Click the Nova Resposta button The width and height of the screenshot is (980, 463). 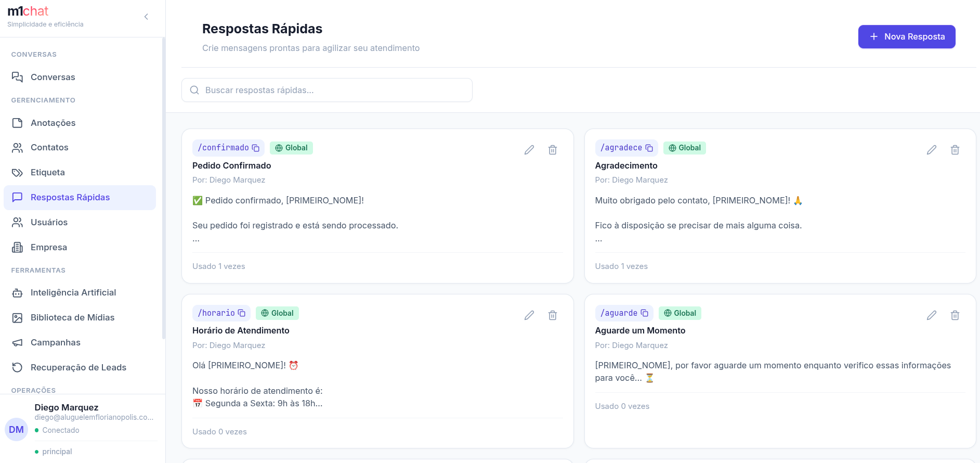pyautogui.click(x=907, y=37)
